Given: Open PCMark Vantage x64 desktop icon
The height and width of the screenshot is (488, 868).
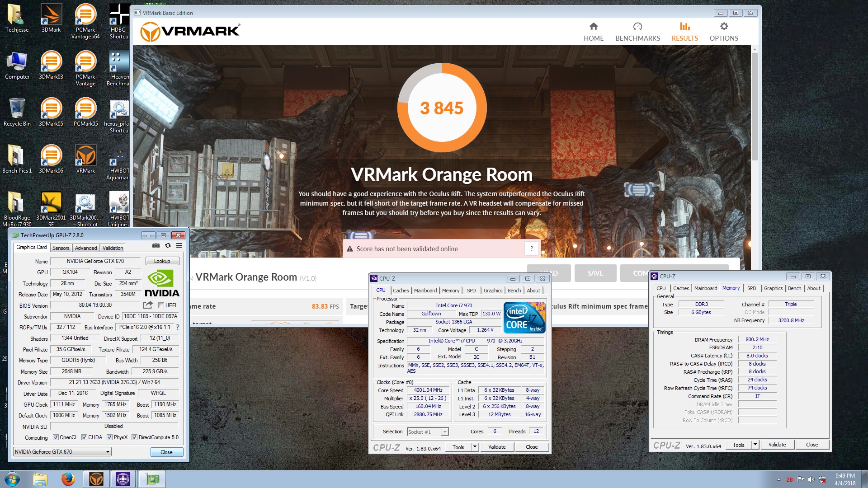Looking at the screenshot, I should point(85,21).
